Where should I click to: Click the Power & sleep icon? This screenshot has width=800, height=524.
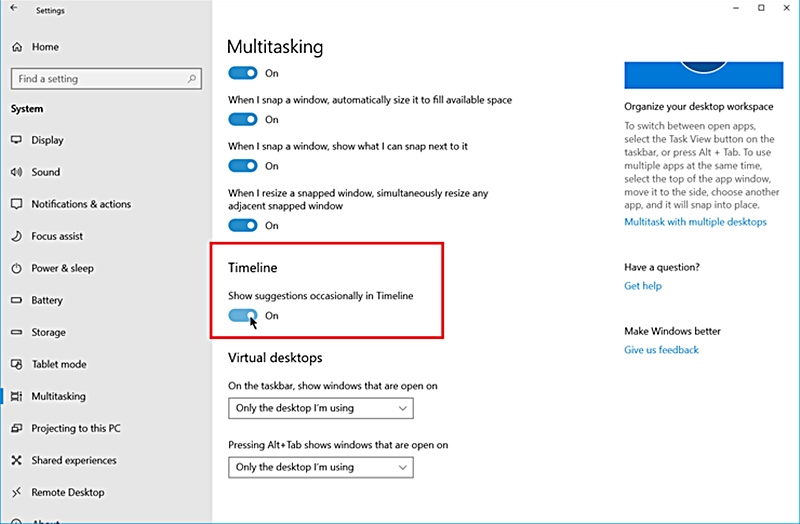(x=17, y=268)
